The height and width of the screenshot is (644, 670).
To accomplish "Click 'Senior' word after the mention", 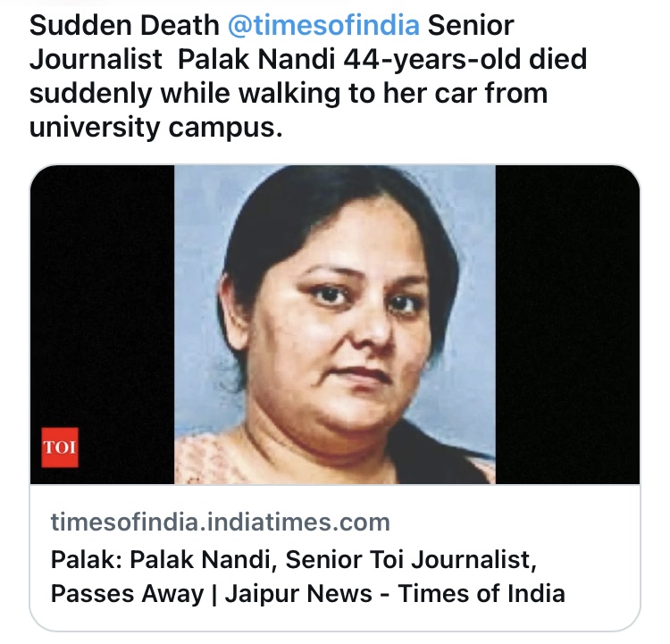I will point(471,25).
